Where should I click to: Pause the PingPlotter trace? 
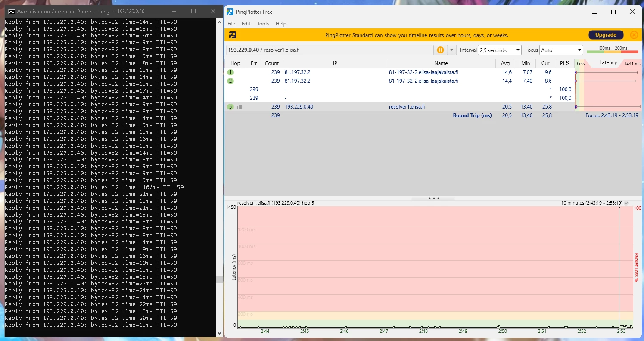440,50
